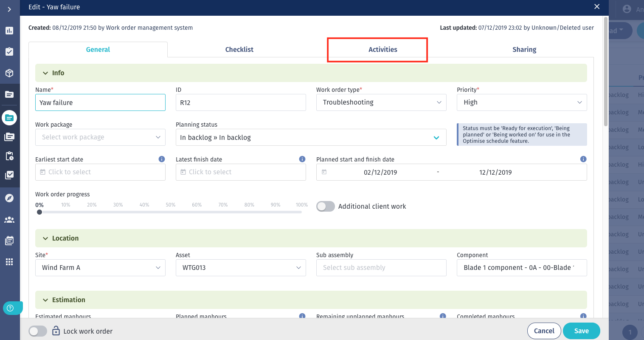The height and width of the screenshot is (340, 644).
Task: Open the cube assets icon in sidebar
Action: (9, 73)
